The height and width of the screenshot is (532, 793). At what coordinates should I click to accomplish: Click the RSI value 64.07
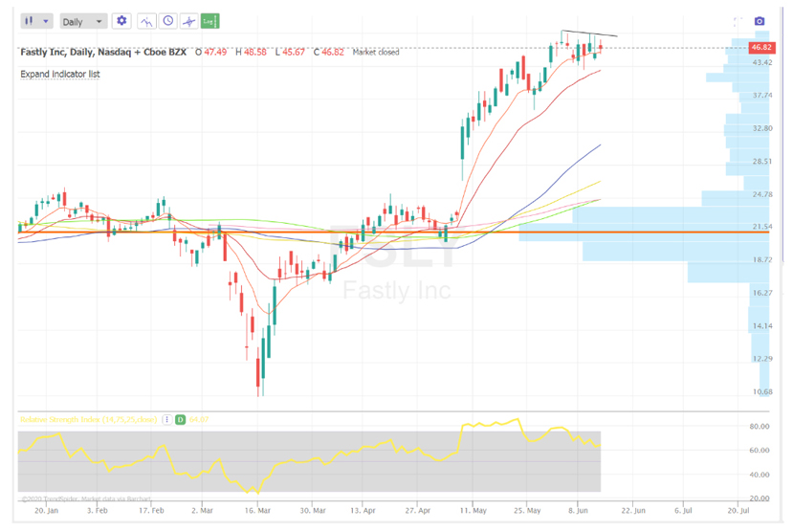click(199, 420)
